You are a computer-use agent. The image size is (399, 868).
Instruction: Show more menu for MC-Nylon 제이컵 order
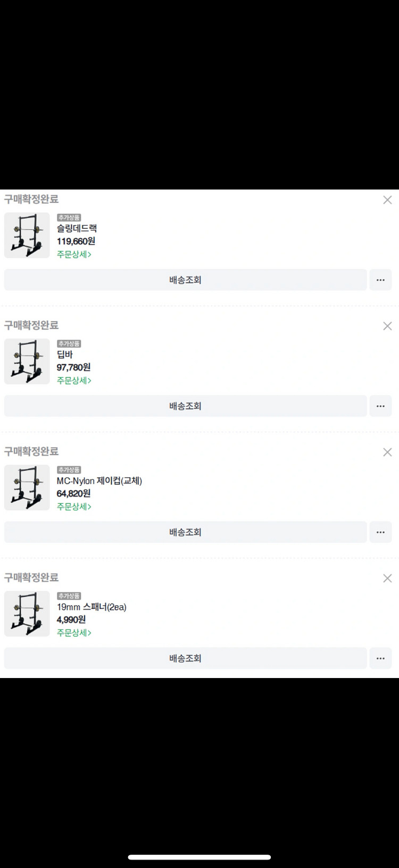coord(380,532)
